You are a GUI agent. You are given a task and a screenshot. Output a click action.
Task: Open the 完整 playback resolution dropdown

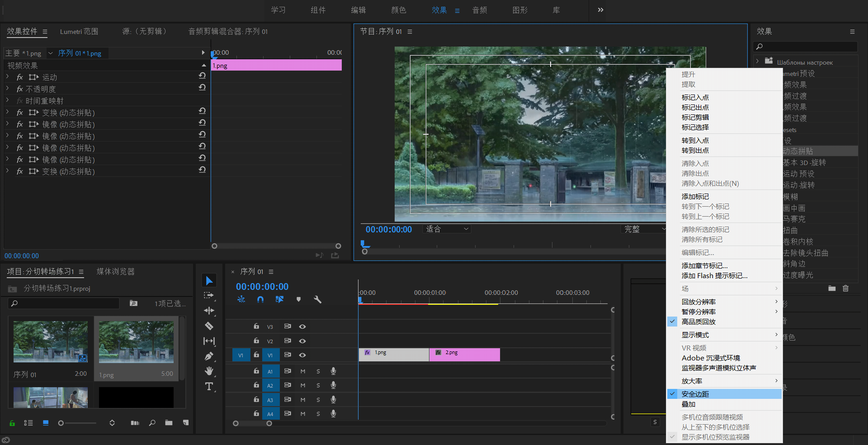coord(643,229)
